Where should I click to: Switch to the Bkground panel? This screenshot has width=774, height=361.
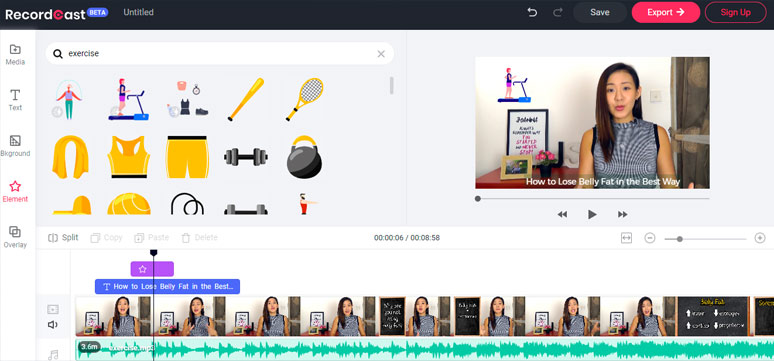pyautogui.click(x=15, y=146)
